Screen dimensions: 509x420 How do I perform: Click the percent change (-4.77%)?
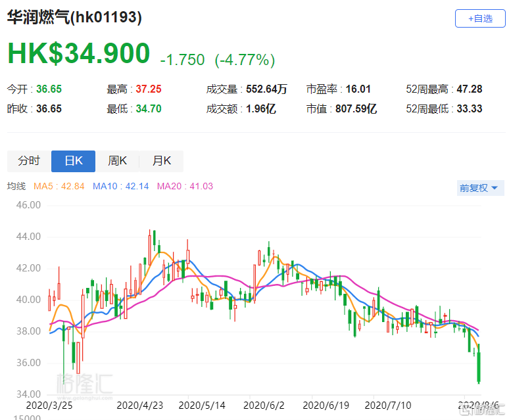(245, 60)
